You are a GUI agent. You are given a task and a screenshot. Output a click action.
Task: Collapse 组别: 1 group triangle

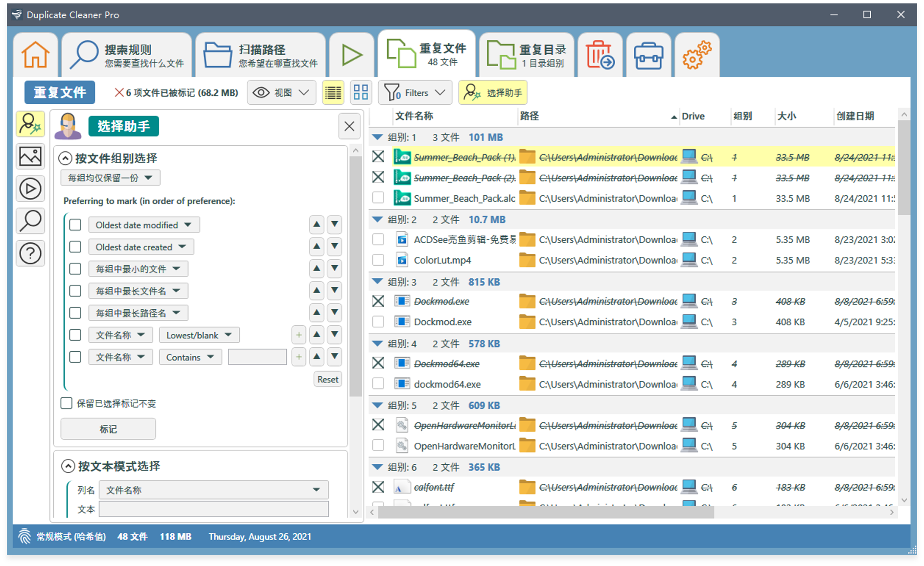pyautogui.click(x=377, y=137)
